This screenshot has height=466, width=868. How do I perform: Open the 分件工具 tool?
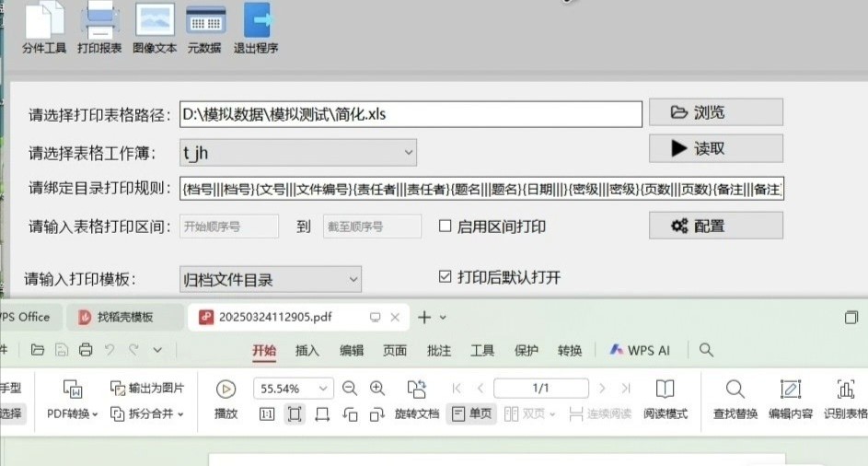(x=44, y=28)
